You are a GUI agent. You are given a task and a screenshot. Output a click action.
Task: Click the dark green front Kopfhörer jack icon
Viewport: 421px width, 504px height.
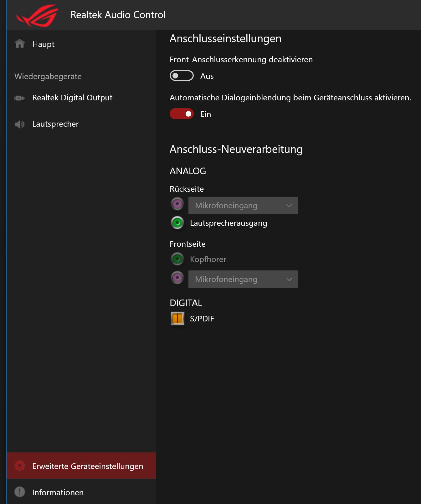(x=177, y=259)
